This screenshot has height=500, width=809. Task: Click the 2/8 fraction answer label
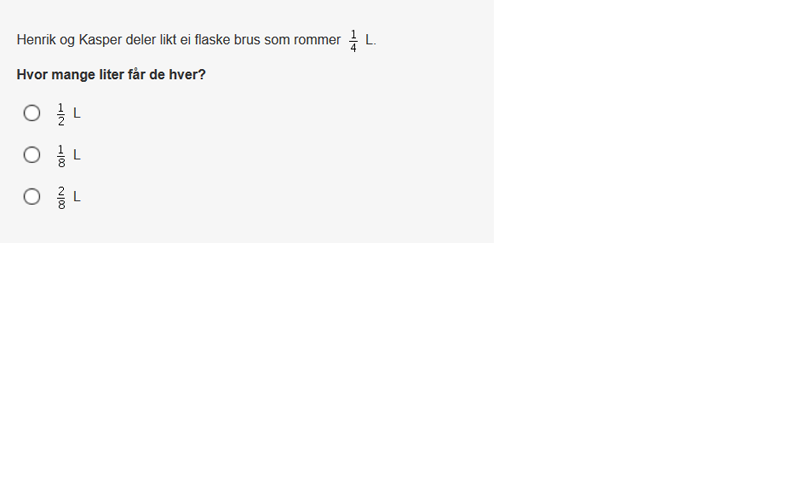tap(61, 198)
